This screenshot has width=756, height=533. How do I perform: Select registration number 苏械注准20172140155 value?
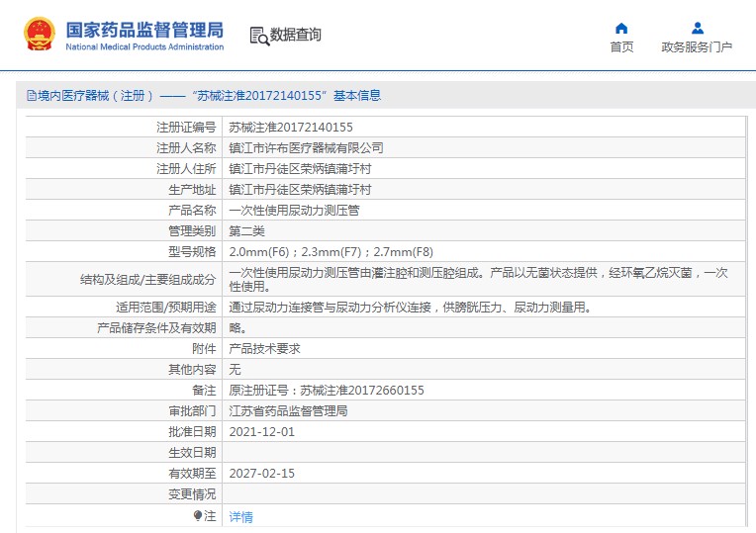pyautogui.click(x=291, y=128)
